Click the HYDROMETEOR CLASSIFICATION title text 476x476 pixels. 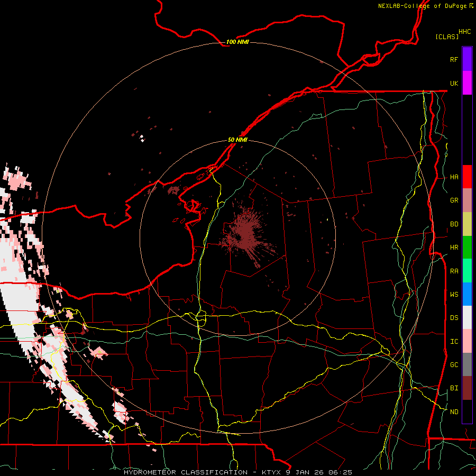click(x=186, y=472)
